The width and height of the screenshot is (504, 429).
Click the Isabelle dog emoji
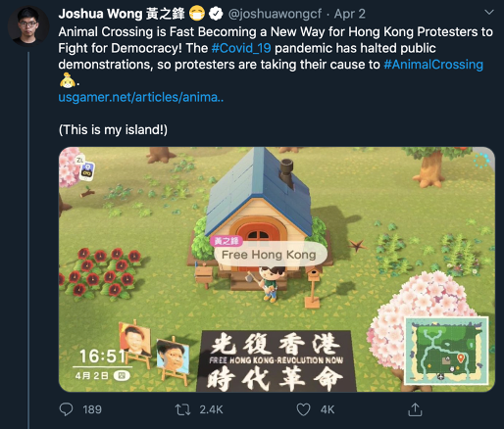[x=67, y=80]
